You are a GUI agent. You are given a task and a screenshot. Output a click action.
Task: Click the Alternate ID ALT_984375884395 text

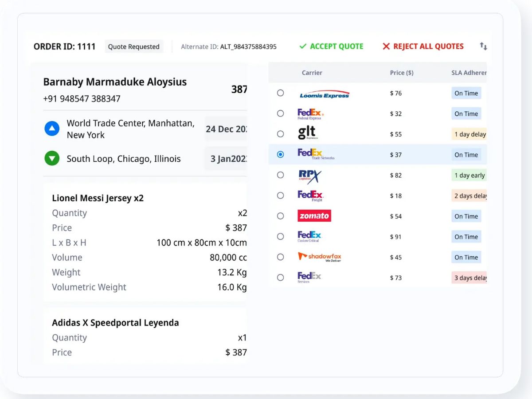[x=229, y=47]
